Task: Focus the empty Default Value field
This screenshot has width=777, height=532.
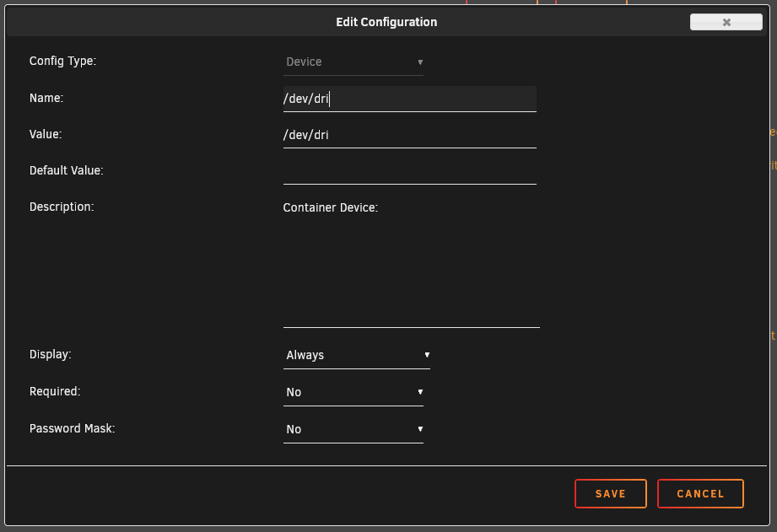Action: tap(410, 171)
